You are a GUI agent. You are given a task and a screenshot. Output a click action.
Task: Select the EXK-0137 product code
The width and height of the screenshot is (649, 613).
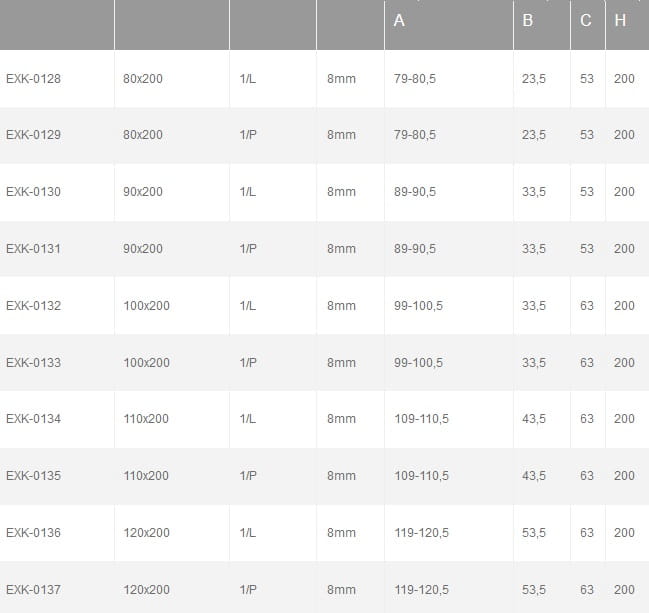click(x=34, y=589)
